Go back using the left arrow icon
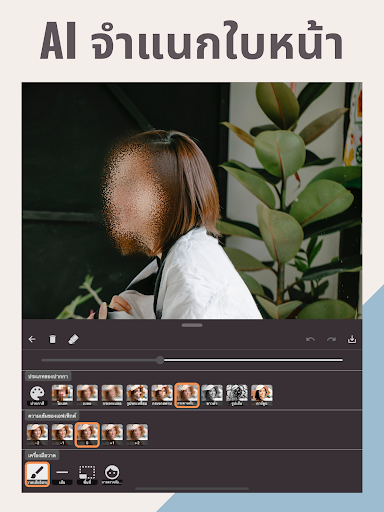This screenshot has height=512, width=384. (32, 339)
